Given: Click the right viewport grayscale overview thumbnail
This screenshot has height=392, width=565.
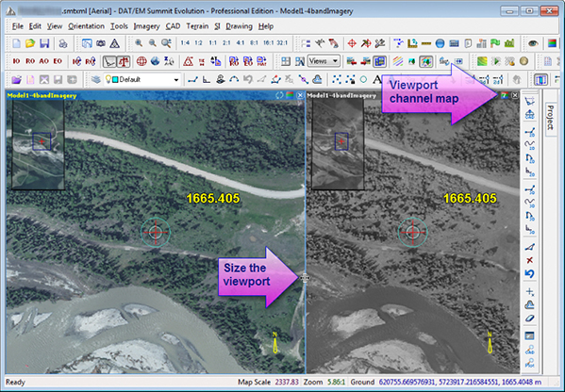Looking at the screenshot, I should [338, 145].
